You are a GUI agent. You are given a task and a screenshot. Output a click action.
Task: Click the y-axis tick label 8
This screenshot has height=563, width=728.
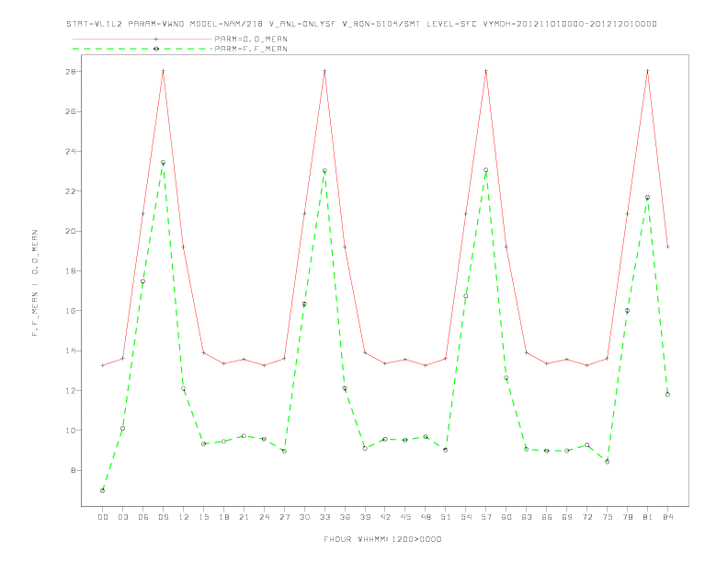74,470
